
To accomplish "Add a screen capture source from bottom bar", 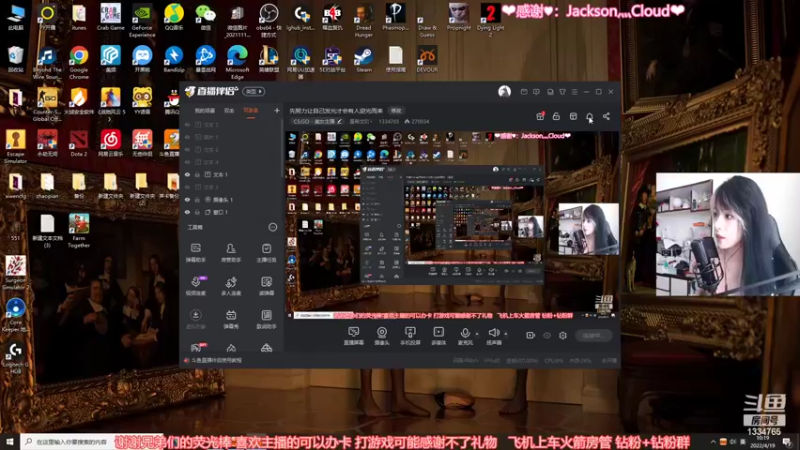I will (353, 336).
